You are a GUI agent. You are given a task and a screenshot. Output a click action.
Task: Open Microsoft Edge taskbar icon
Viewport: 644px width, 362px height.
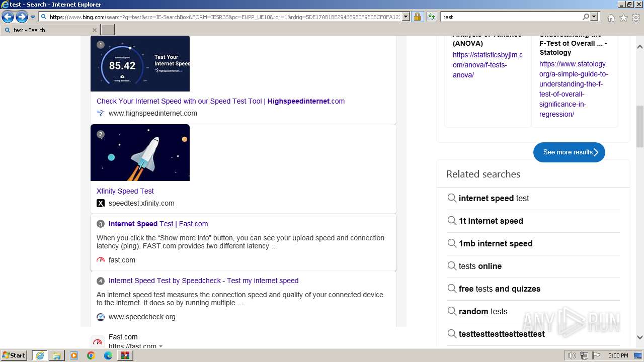108,355
